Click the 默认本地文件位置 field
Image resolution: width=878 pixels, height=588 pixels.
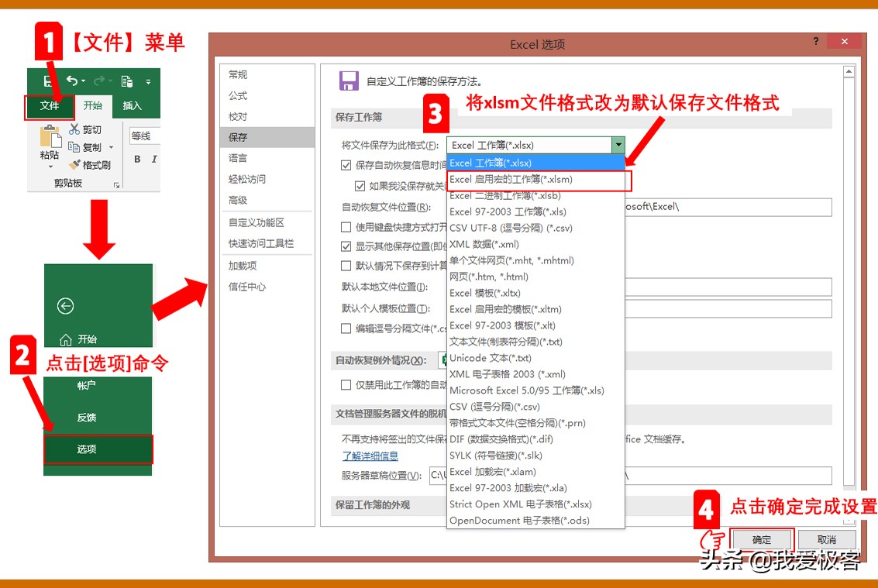pyautogui.click(x=728, y=287)
